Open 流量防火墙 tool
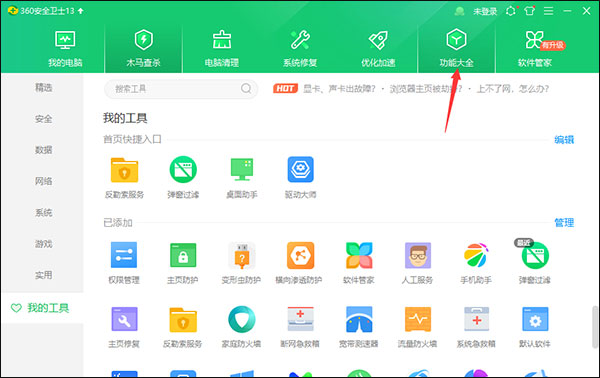Image resolution: width=600 pixels, height=378 pixels. pyautogui.click(x=417, y=327)
